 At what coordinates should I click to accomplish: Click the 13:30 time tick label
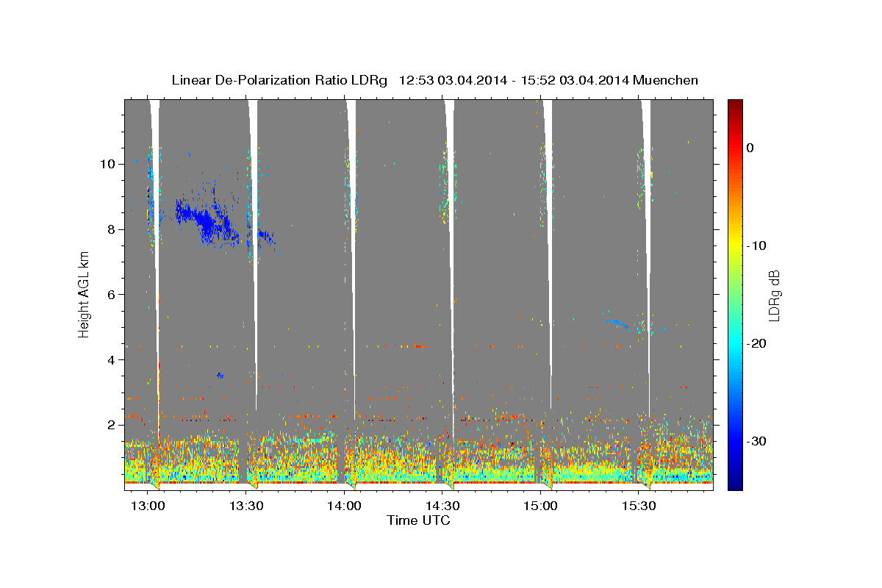(x=245, y=506)
